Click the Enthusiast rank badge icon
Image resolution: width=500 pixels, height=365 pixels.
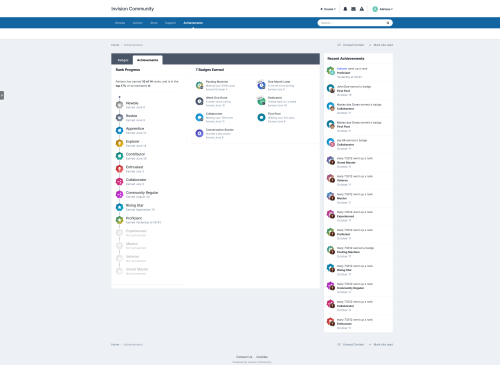coord(119,169)
